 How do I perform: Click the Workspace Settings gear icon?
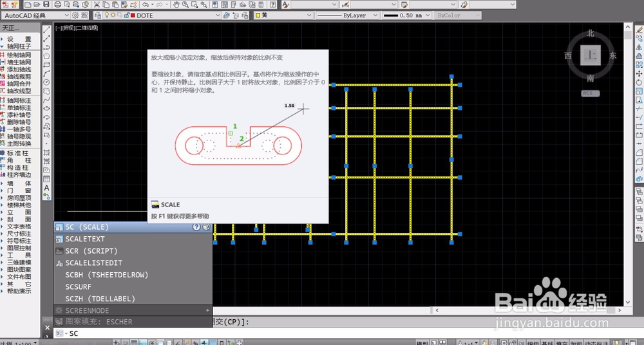(75, 15)
